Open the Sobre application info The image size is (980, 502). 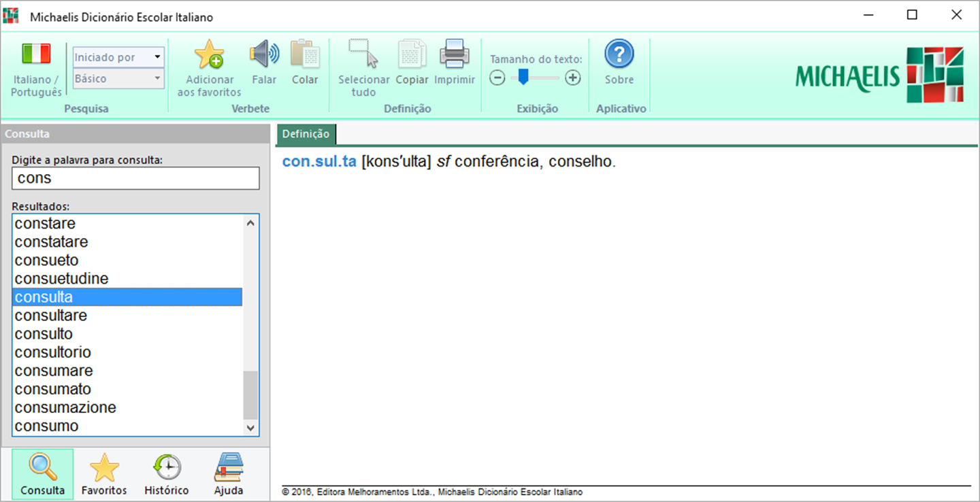click(x=619, y=63)
